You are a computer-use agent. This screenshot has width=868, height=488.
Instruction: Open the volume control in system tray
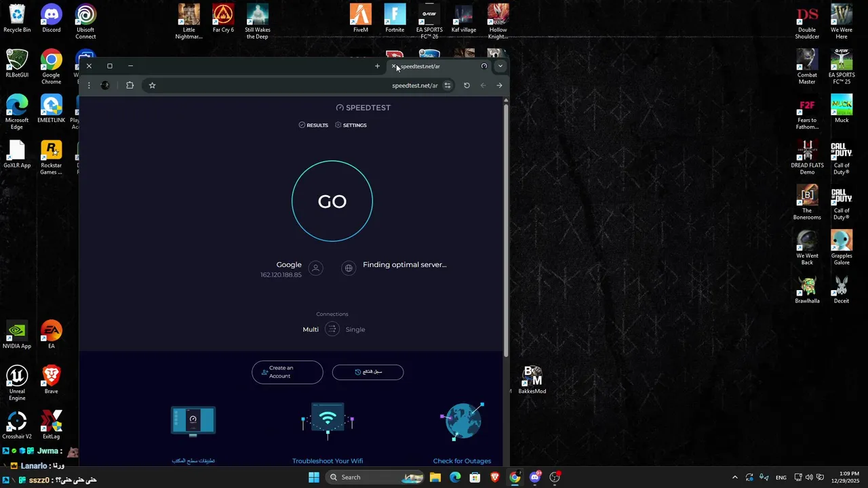click(x=809, y=477)
